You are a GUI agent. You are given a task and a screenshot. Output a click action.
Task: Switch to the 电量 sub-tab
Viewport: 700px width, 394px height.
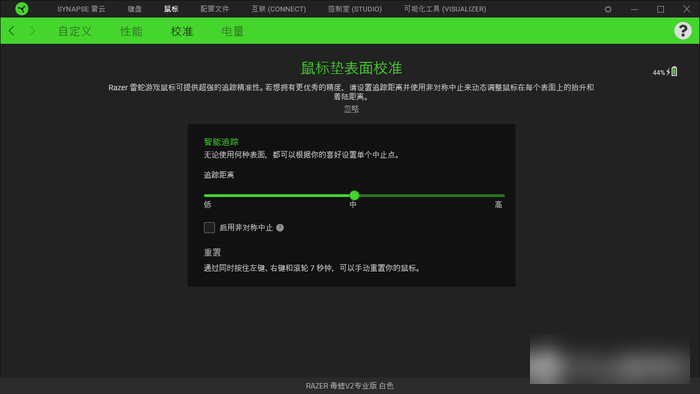click(233, 31)
